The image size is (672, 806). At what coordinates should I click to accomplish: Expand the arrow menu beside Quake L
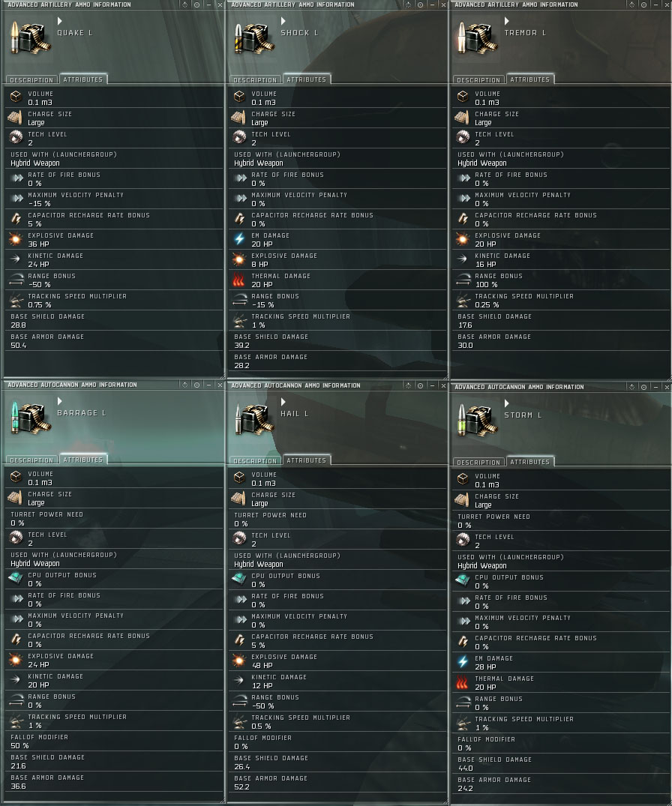click(x=60, y=21)
